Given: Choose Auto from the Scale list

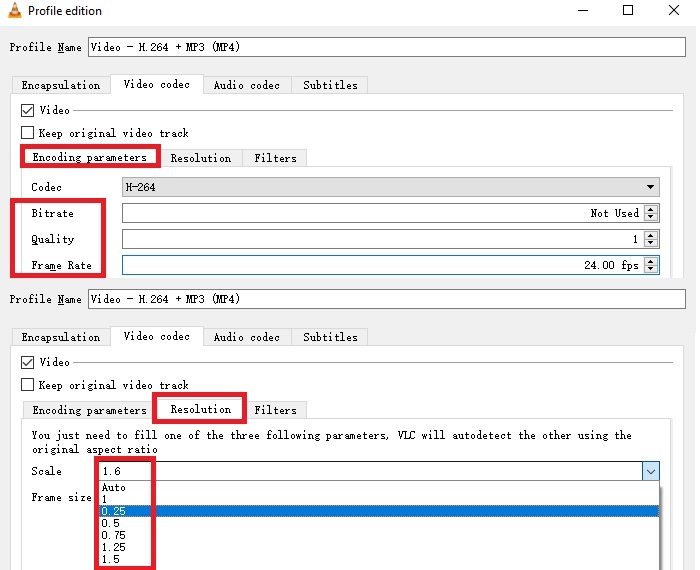Looking at the screenshot, I should point(379,487).
